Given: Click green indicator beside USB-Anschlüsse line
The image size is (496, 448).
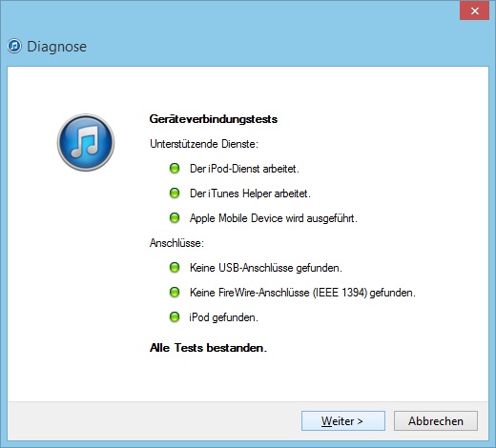Looking at the screenshot, I should (175, 267).
